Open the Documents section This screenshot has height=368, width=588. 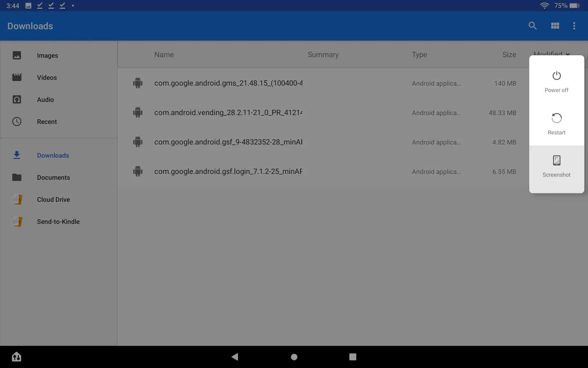click(x=53, y=177)
